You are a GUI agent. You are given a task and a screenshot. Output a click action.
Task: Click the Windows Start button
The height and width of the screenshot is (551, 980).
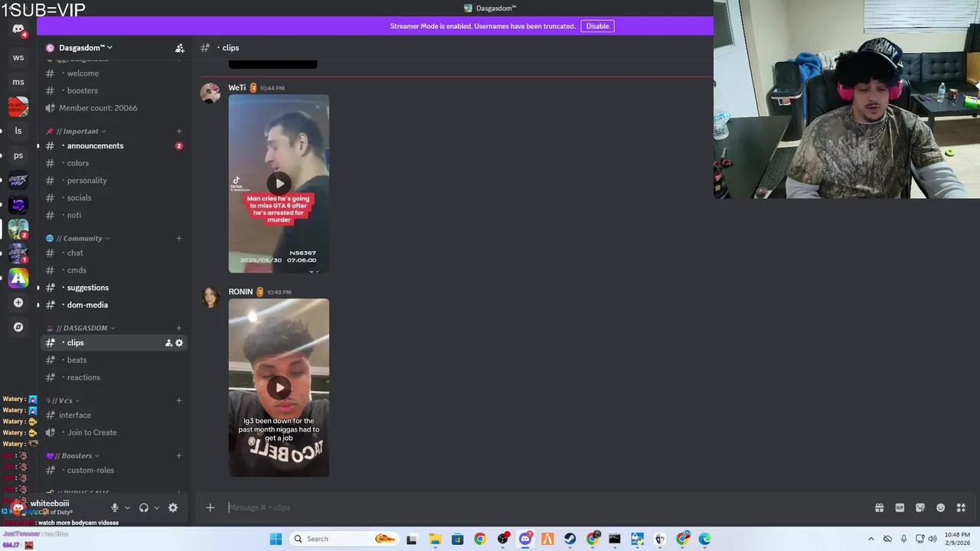point(276,539)
